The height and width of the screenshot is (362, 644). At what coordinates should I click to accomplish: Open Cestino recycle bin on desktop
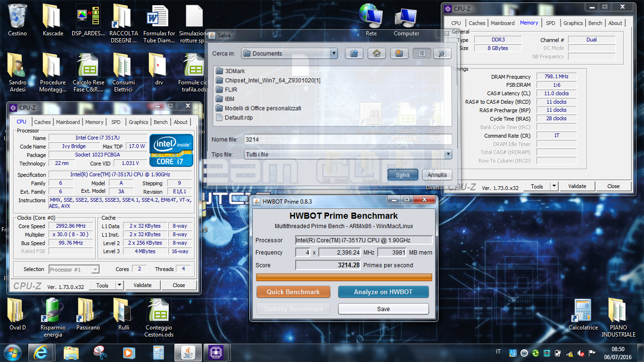[x=17, y=20]
